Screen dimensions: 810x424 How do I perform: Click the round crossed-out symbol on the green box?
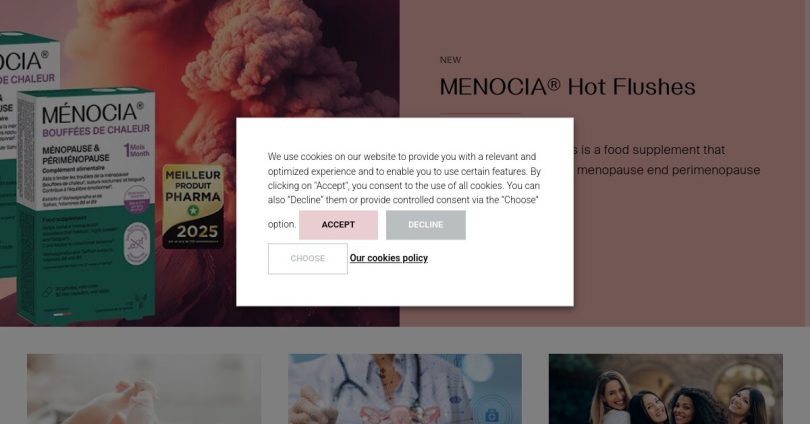(137, 243)
